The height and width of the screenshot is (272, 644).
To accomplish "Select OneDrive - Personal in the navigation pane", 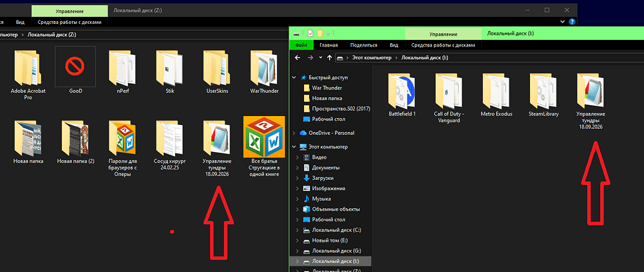I will pyautogui.click(x=333, y=133).
